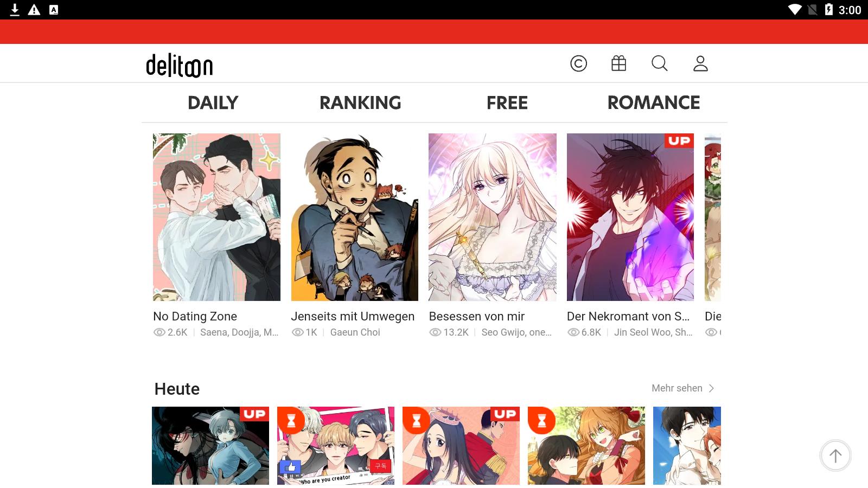The height and width of the screenshot is (488, 868).
Task: Expand Heute section via chevron arrow
Action: 711,388
